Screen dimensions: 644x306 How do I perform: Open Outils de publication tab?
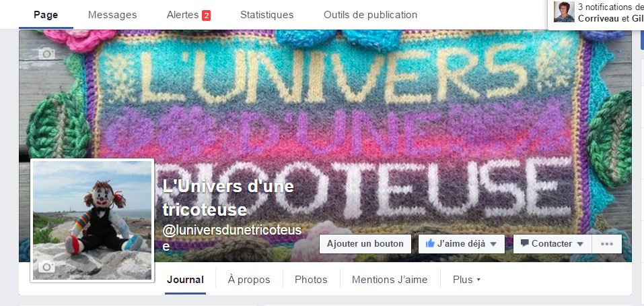(370, 15)
